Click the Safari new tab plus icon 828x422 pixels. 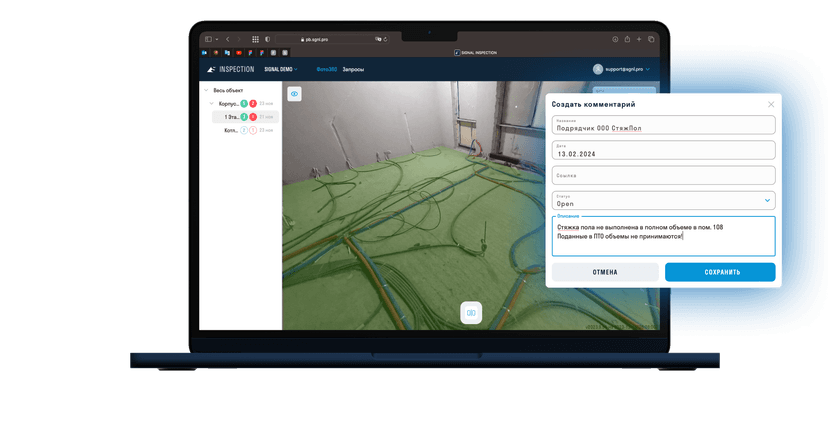(639, 39)
